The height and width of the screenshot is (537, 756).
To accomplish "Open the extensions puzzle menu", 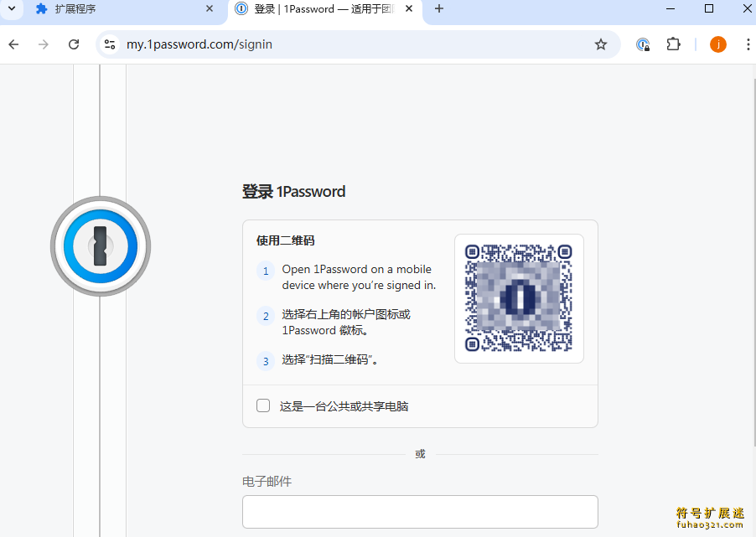I will click(x=673, y=44).
